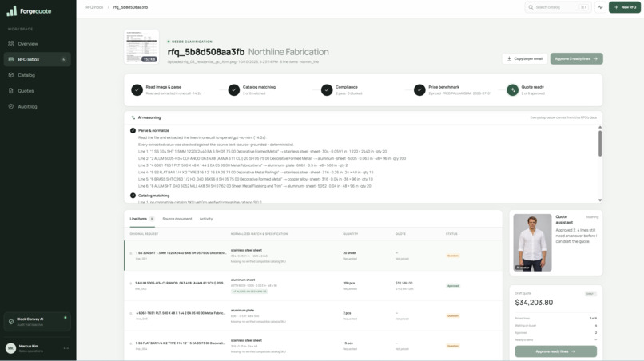This screenshot has width=644, height=361.
Task: Click the Block Convey AI audit card
Action: [37, 322]
